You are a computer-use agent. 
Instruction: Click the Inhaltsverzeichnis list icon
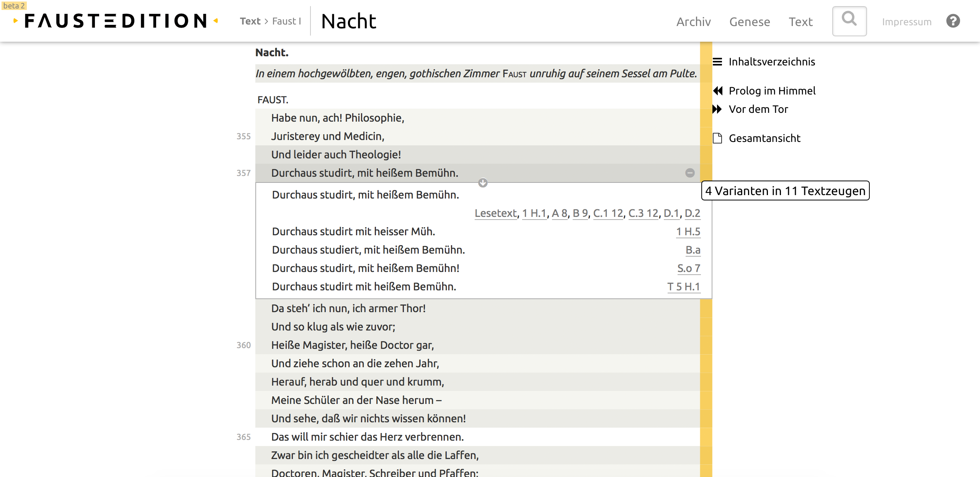point(717,62)
